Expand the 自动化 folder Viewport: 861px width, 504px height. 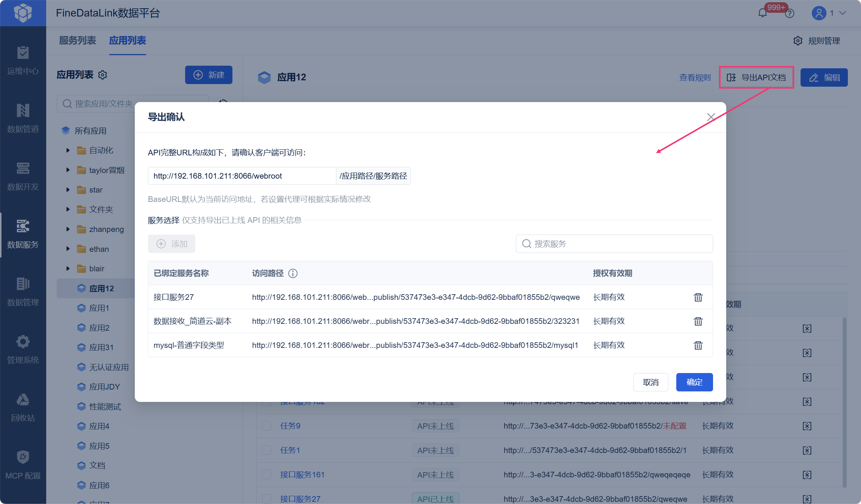point(68,150)
